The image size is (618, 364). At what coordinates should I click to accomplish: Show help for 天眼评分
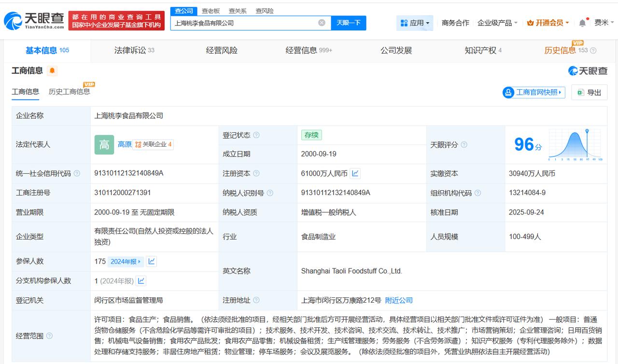click(x=464, y=144)
